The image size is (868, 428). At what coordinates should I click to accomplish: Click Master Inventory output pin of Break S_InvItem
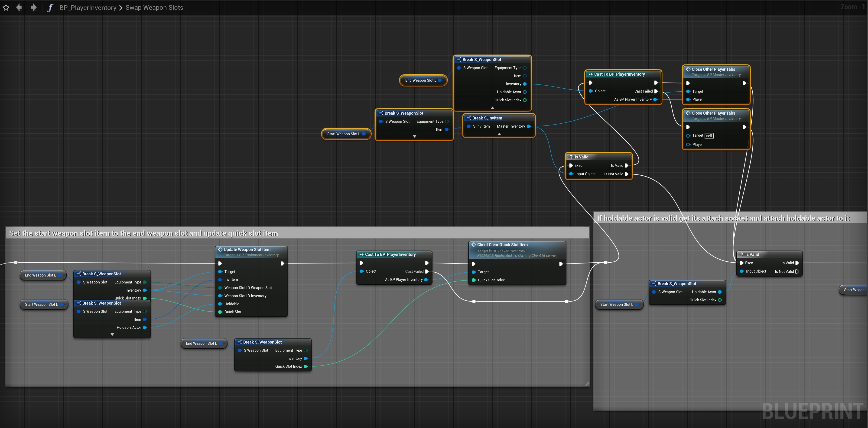(528, 126)
